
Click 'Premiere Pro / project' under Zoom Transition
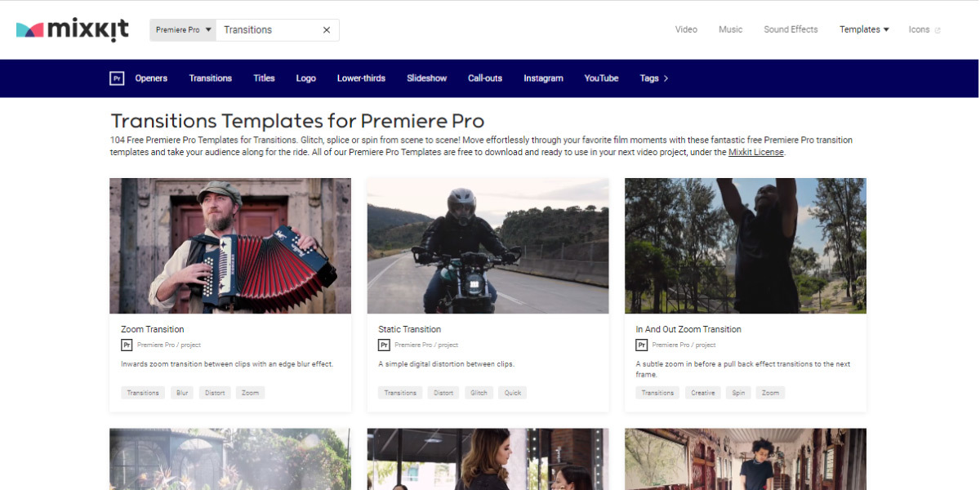click(x=169, y=345)
